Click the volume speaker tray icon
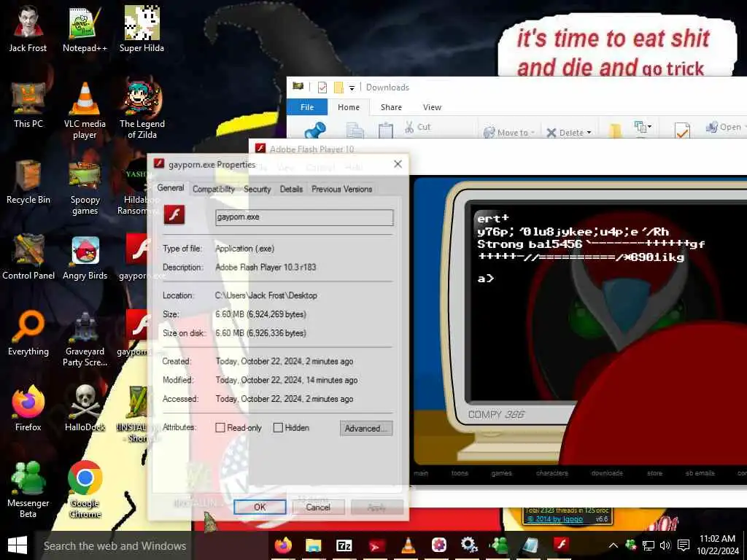The image size is (747, 560). click(x=665, y=545)
